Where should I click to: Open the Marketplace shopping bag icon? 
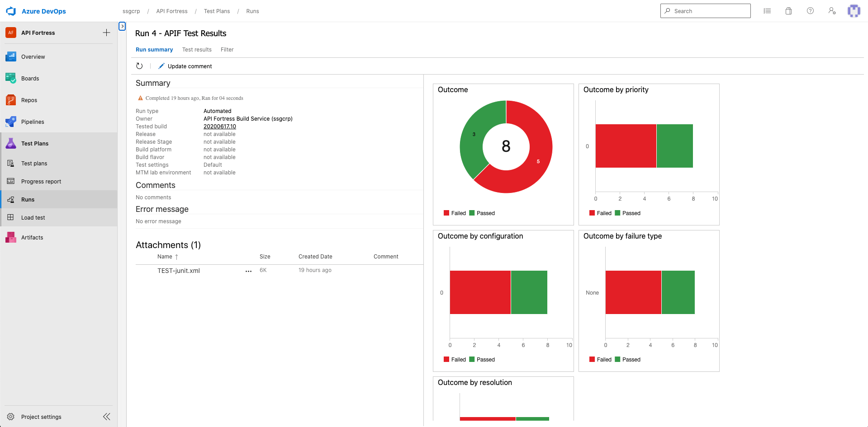coord(788,10)
